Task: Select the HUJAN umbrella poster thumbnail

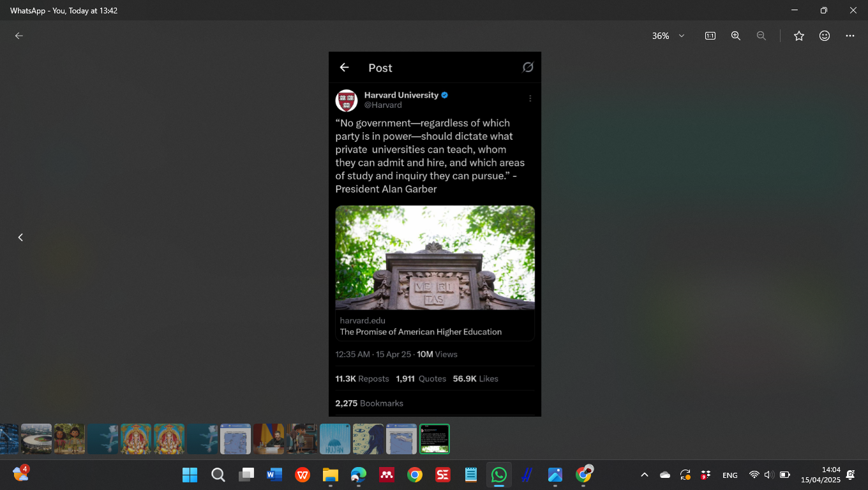Action: 335,439
